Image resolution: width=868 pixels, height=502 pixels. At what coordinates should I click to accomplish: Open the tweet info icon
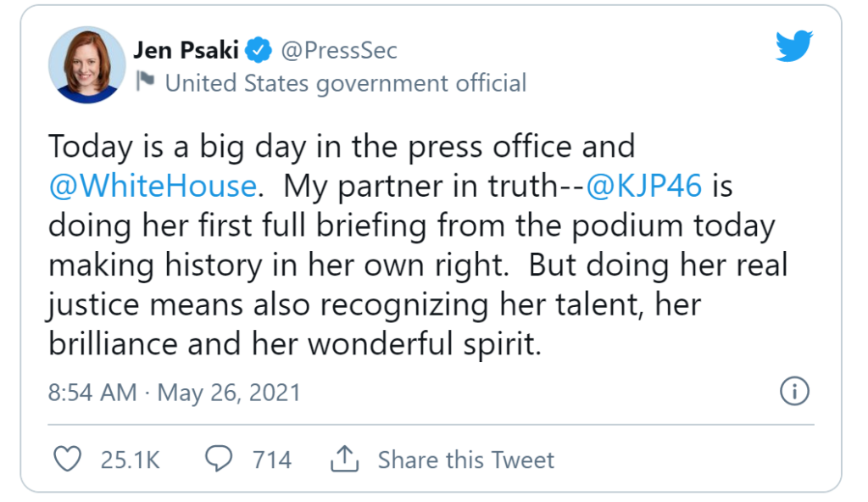click(793, 391)
